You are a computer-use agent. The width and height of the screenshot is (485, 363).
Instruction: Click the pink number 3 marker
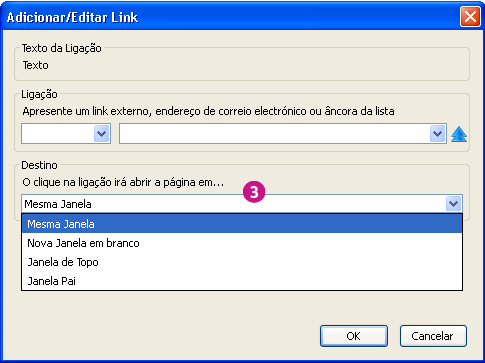[254, 192]
